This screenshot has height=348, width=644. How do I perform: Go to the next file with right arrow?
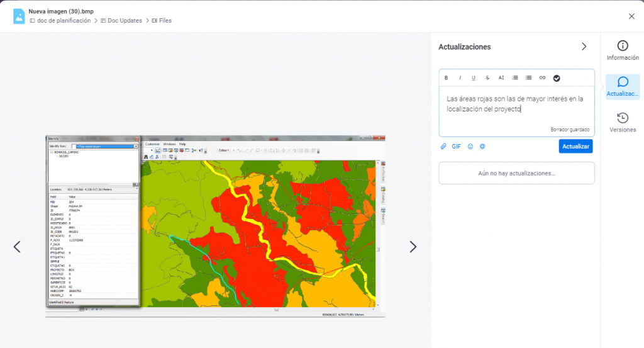[413, 247]
